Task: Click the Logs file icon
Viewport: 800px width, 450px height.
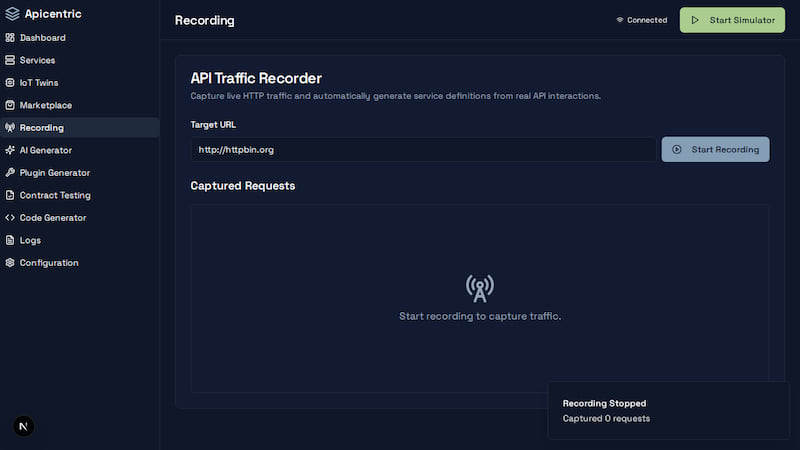Action: (10, 239)
